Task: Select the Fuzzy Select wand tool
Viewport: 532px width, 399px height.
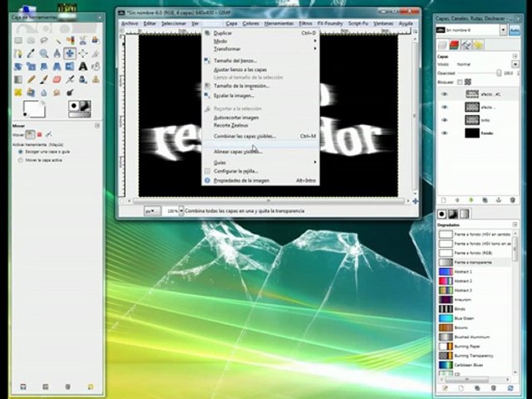Action: pos(57,40)
